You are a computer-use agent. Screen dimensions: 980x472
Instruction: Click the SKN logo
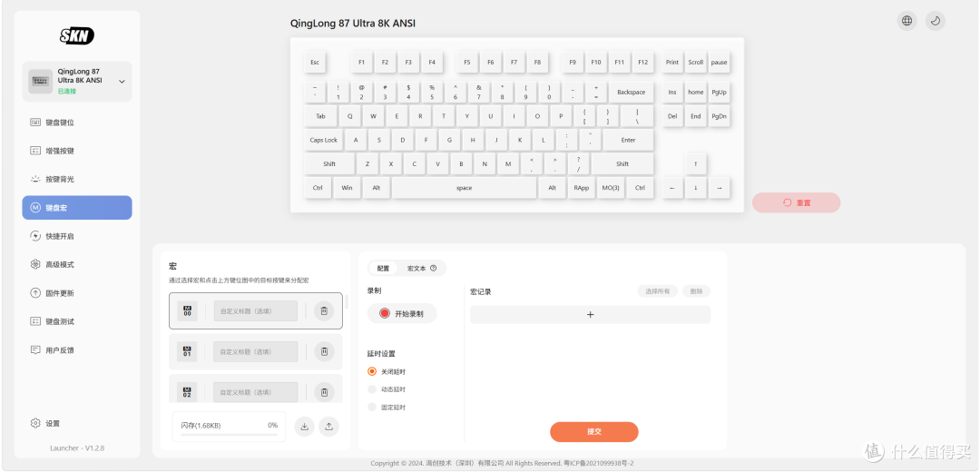77,36
